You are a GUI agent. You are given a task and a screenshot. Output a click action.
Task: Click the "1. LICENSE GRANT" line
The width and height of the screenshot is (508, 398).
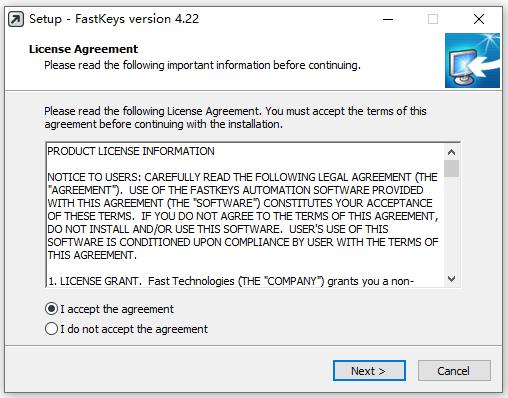pos(231,281)
